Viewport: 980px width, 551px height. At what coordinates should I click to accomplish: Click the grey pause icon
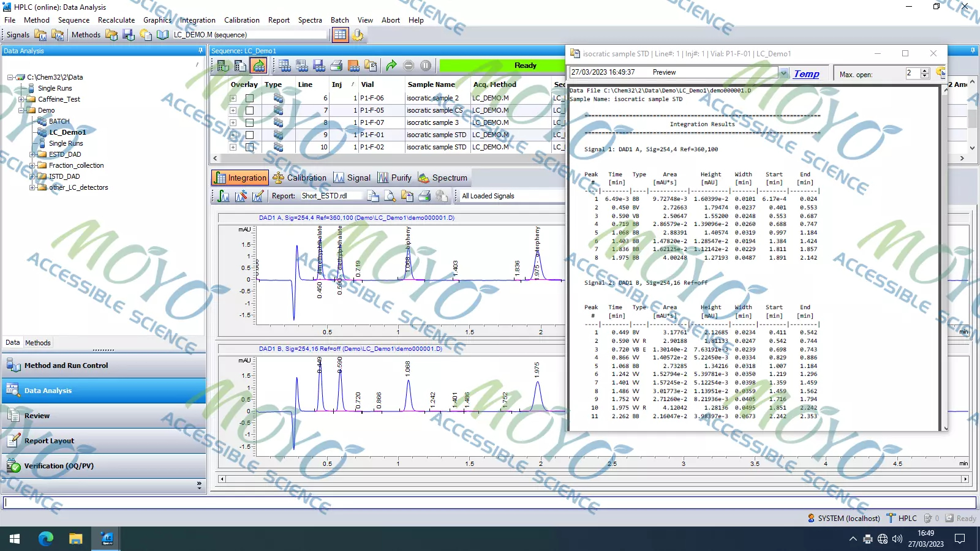(x=426, y=66)
